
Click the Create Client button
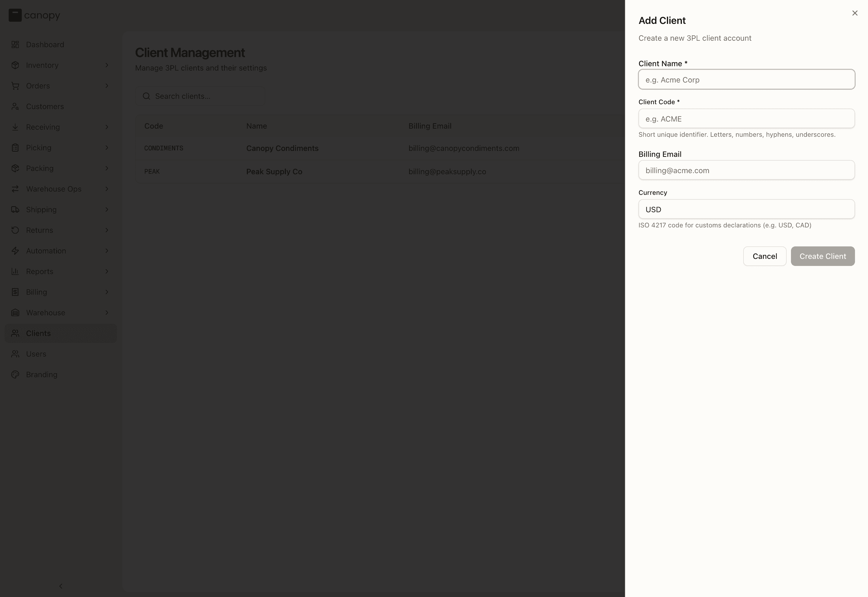(x=822, y=256)
